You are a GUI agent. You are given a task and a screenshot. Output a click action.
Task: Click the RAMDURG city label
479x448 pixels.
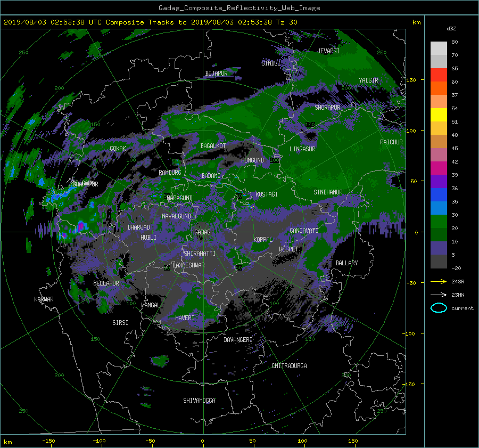point(170,173)
